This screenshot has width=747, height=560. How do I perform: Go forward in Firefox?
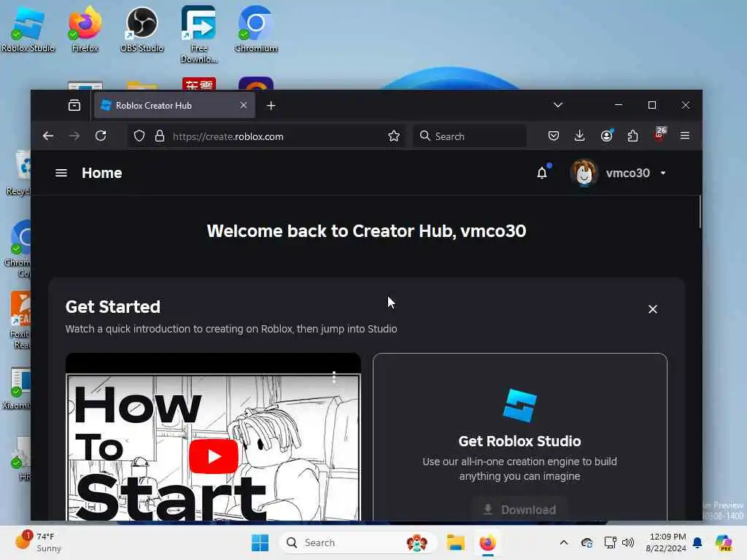pyautogui.click(x=74, y=136)
